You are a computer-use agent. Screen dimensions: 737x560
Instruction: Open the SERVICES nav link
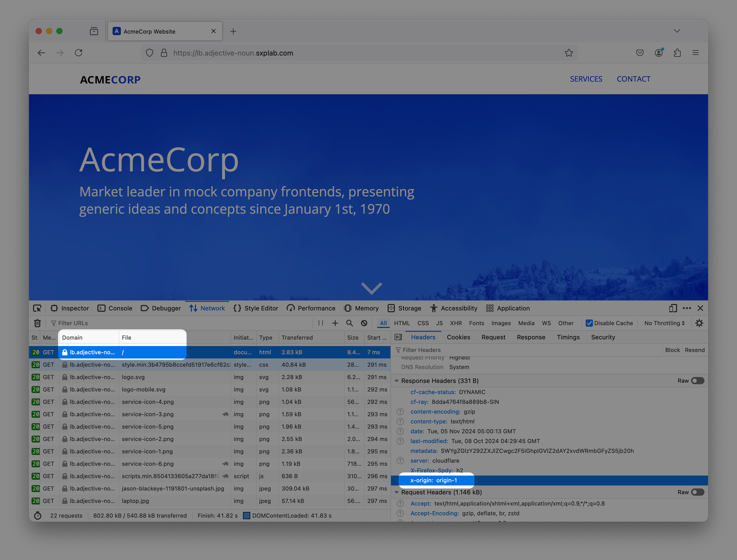[x=586, y=79]
